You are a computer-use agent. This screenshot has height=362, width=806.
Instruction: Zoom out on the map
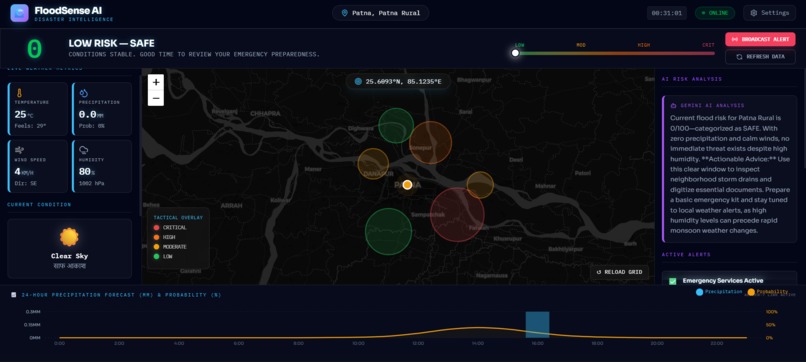pyautogui.click(x=156, y=98)
